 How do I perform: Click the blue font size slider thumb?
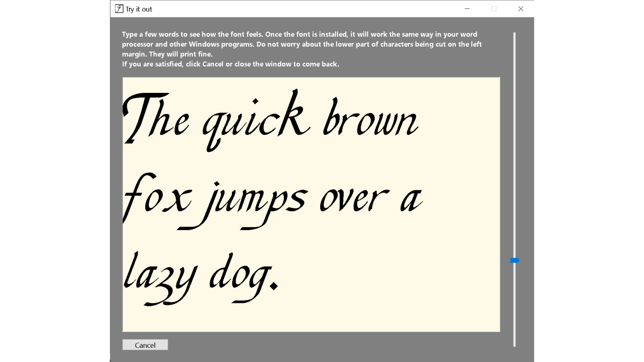pyautogui.click(x=514, y=260)
